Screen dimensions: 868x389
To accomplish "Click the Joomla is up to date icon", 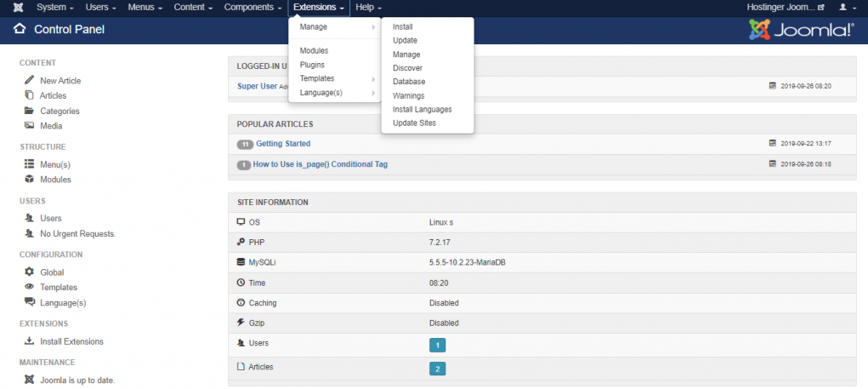I will point(30,380).
